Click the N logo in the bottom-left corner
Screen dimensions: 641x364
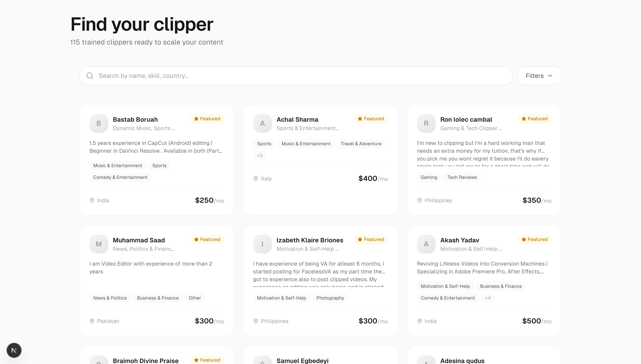(14, 350)
